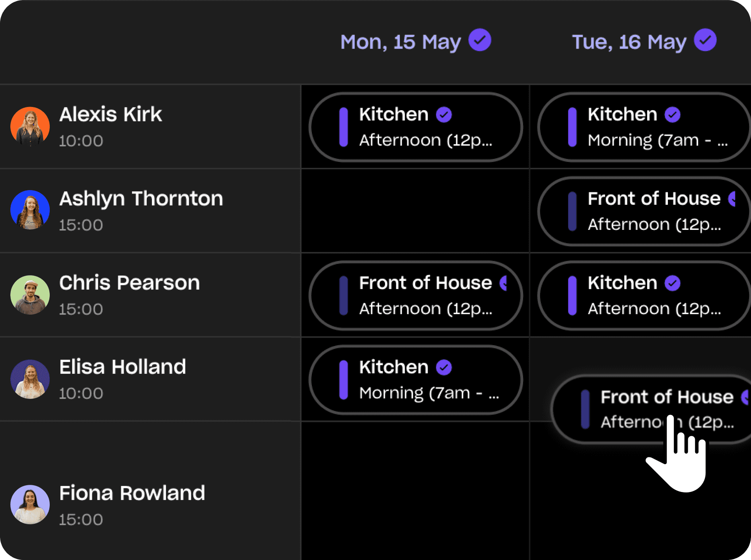Open Chris Pearson's Front of House Monday shift
Image resolution: width=751 pixels, height=560 pixels.
point(416,296)
